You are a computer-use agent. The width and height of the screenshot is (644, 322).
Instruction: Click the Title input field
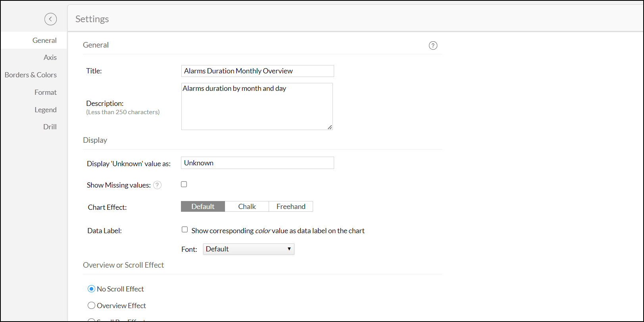click(x=257, y=71)
